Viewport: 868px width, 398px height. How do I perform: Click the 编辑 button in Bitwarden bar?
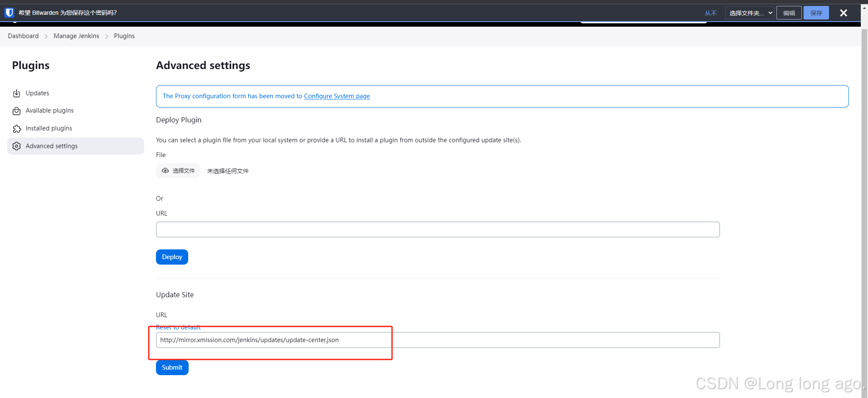point(789,13)
